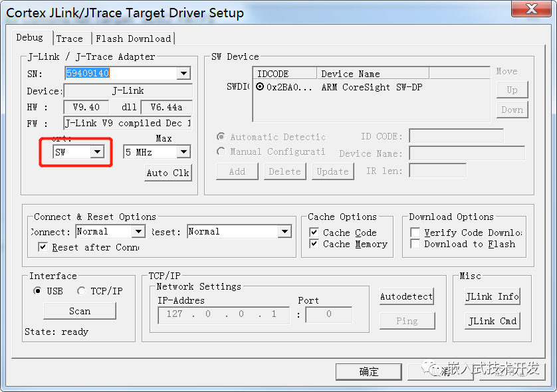Click the Move Down button
Screen dimensions: 557x392
[512, 110]
